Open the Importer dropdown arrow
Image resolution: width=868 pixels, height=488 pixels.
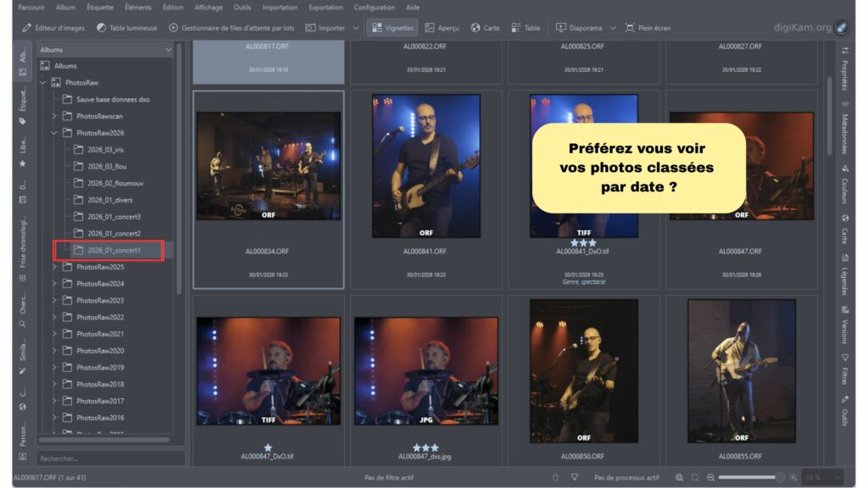(355, 28)
